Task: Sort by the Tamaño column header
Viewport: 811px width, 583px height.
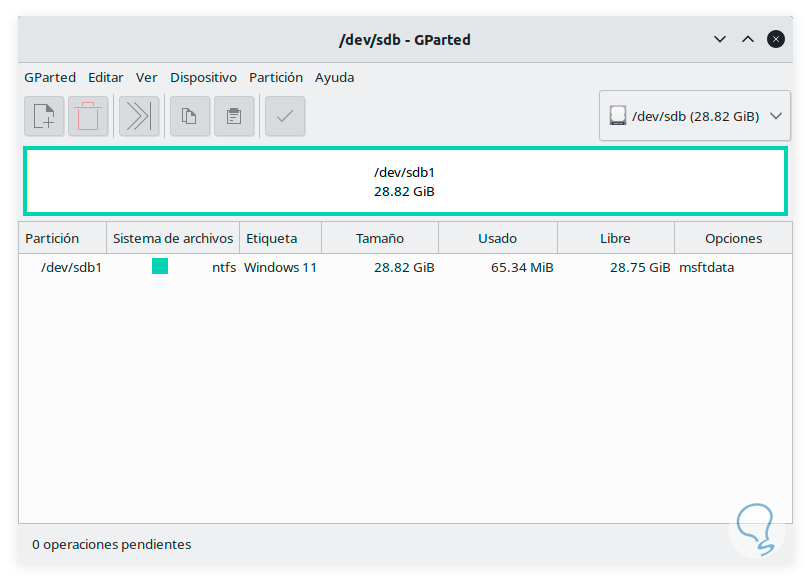Action: (380, 238)
